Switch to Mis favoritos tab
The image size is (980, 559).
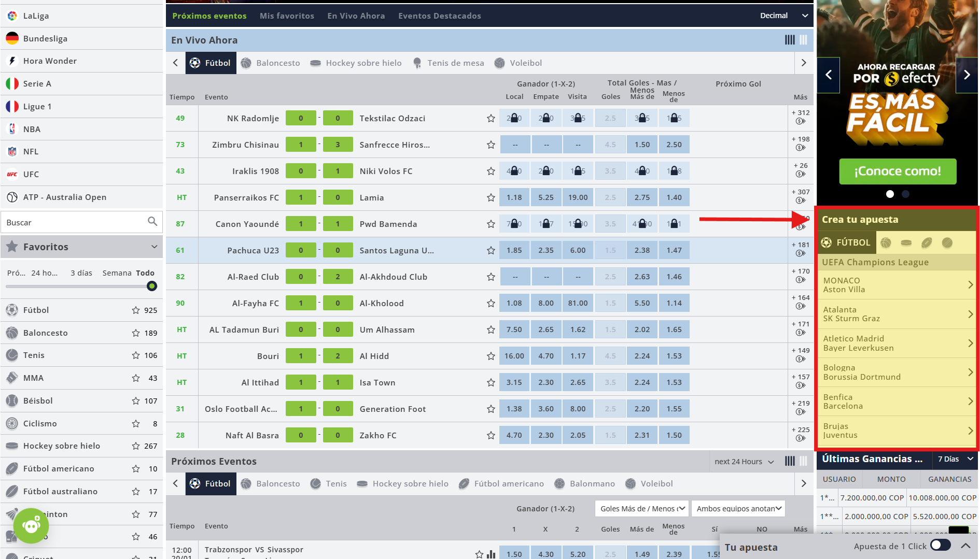click(287, 16)
